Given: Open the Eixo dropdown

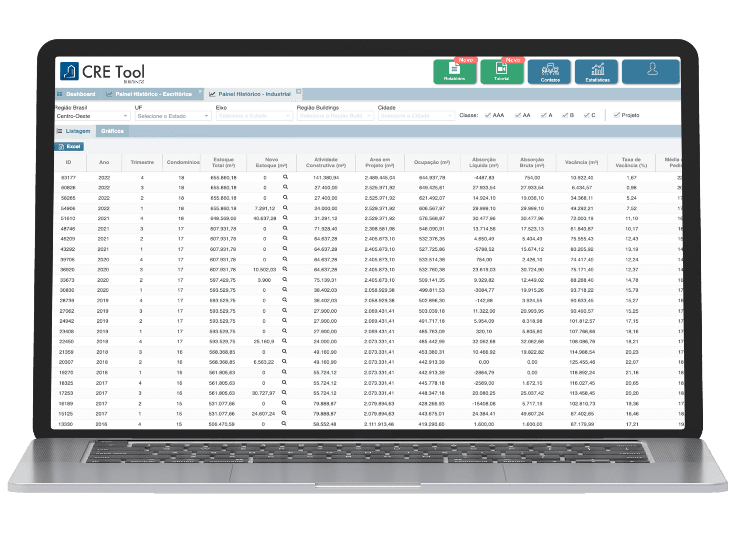Looking at the screenshot, I should pyautogui.click(x=254, y=116).
